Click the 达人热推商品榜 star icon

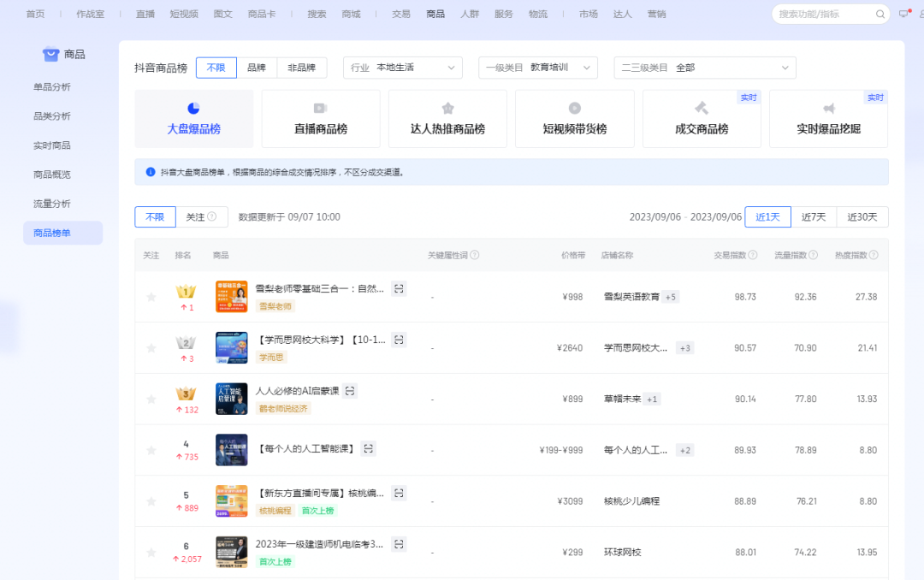click(447, 109)
